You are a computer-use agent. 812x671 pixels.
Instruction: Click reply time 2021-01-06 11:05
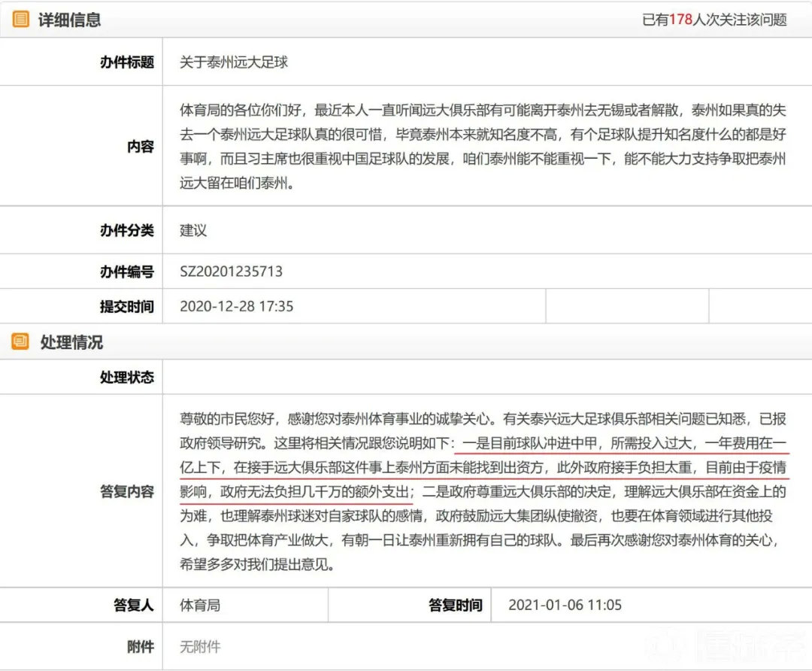tap(565, 605)
